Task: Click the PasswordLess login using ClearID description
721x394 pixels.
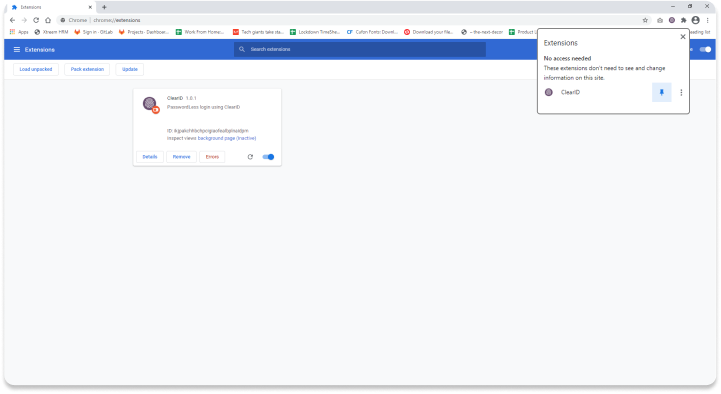Action: [x=203, y=107]
